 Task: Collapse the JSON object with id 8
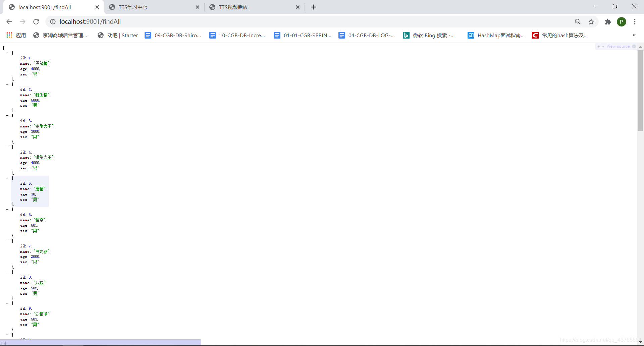(7, 272)
